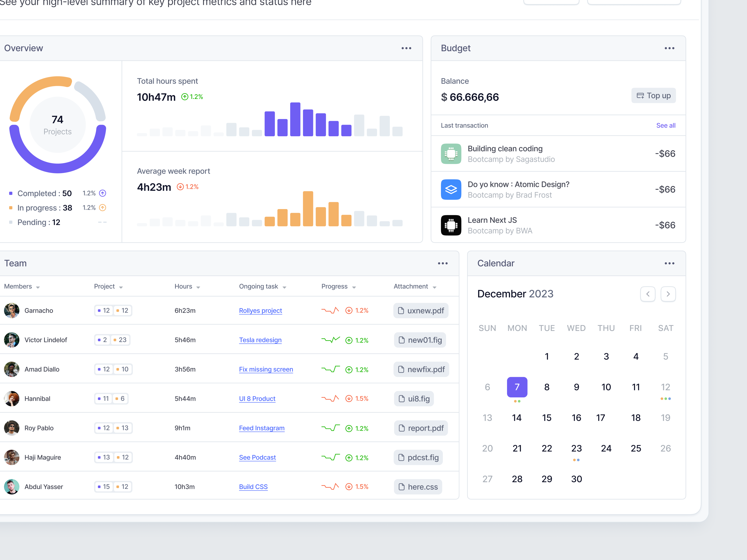Click the report.pdf attachment icon
The image size is (747, 560).
click(402, 428)
